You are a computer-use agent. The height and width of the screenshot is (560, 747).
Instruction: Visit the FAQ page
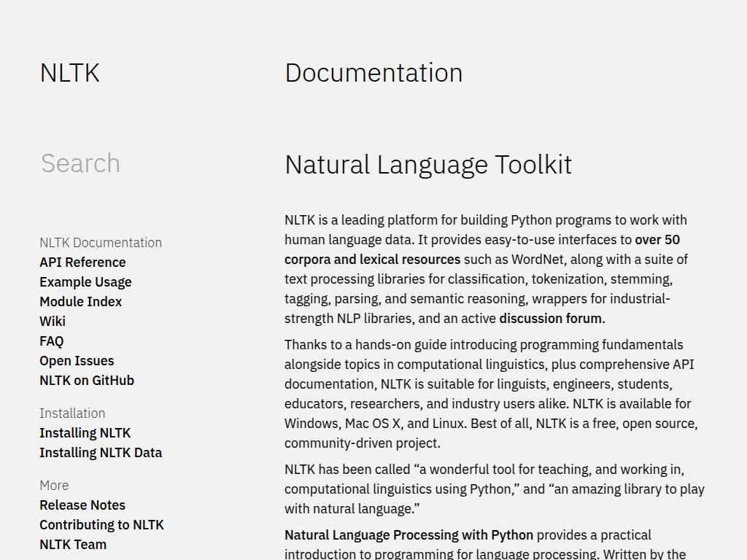pos(52,341)
